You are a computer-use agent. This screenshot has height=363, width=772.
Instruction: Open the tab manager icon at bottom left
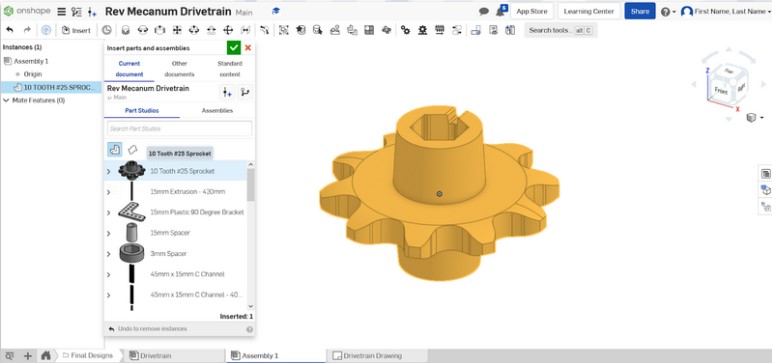[x=10, y=355]
